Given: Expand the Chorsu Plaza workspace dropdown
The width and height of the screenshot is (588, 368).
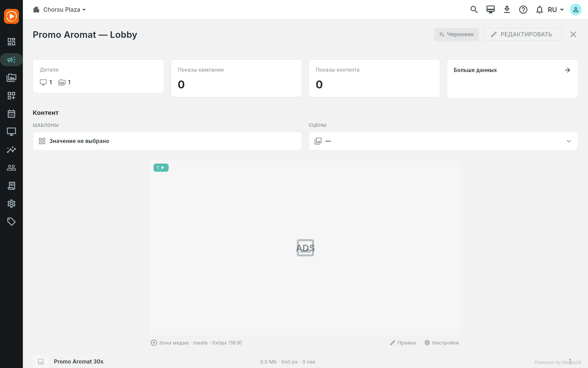Looking at the screenshot, I should [x=60, y=10].
